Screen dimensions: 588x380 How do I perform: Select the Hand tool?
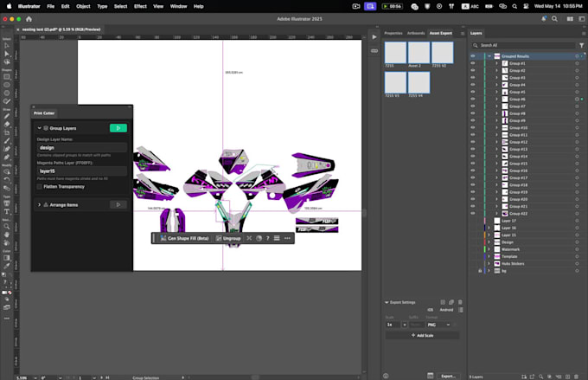[6, 235]
